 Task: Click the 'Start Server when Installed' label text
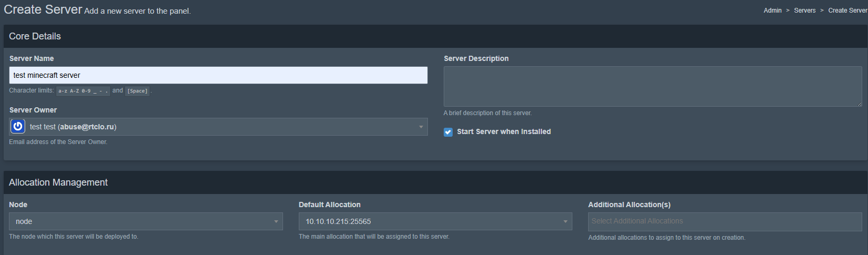click(504, 131)
